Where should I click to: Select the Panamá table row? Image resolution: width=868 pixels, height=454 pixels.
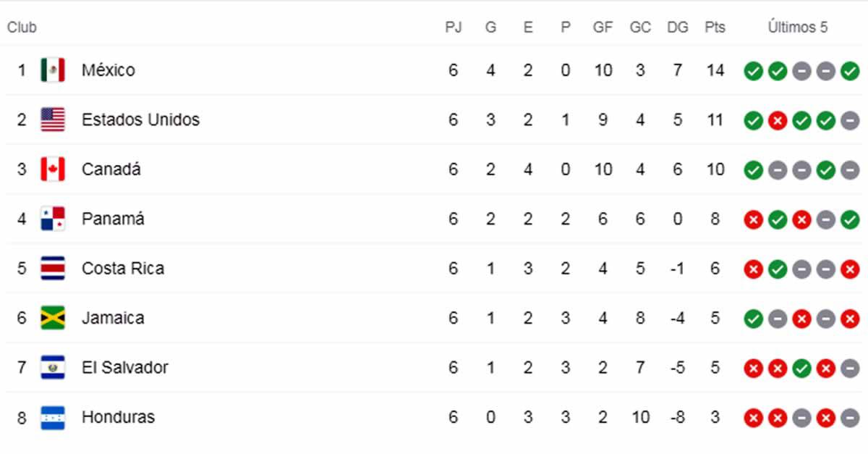[289, 219]
